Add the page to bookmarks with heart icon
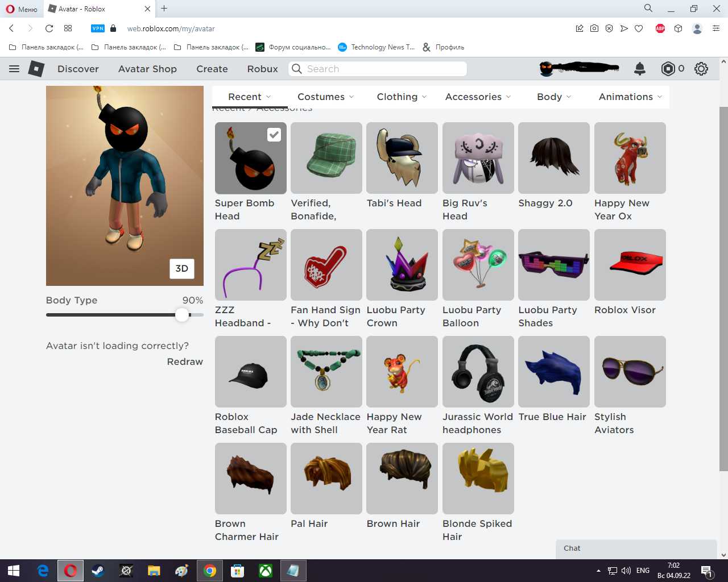Viewport: 728px width, 582px height. coord(639,28)
